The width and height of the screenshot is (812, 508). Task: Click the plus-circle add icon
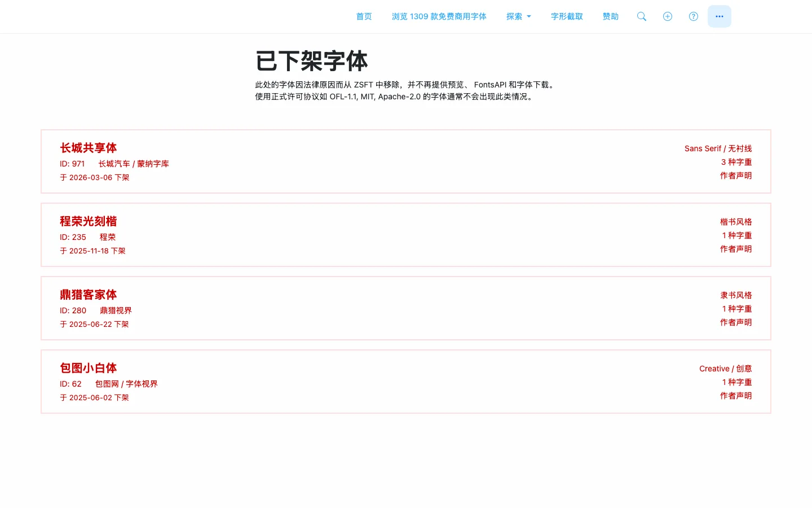pyautogui.click(x=668, y=16)
